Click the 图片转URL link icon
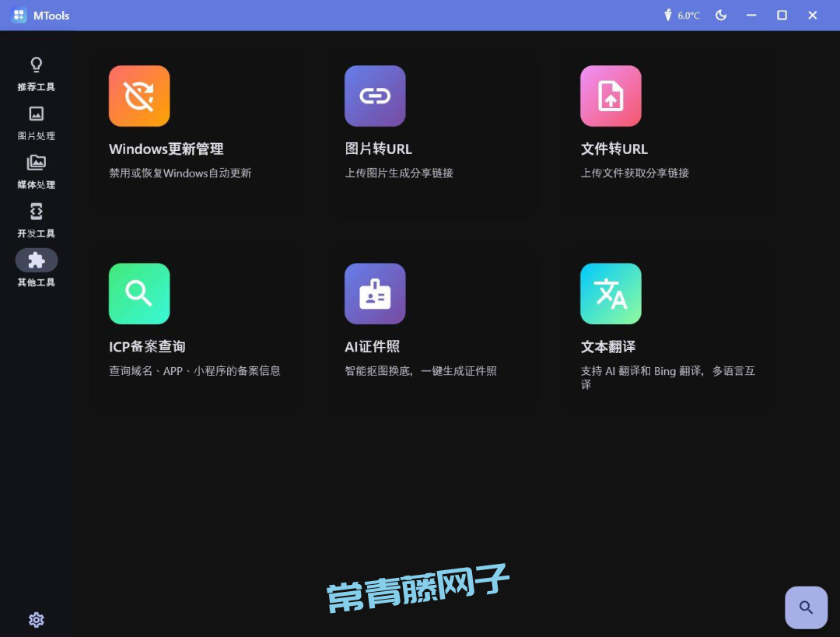Screen dimensions: 840x637 coord(375,96)
